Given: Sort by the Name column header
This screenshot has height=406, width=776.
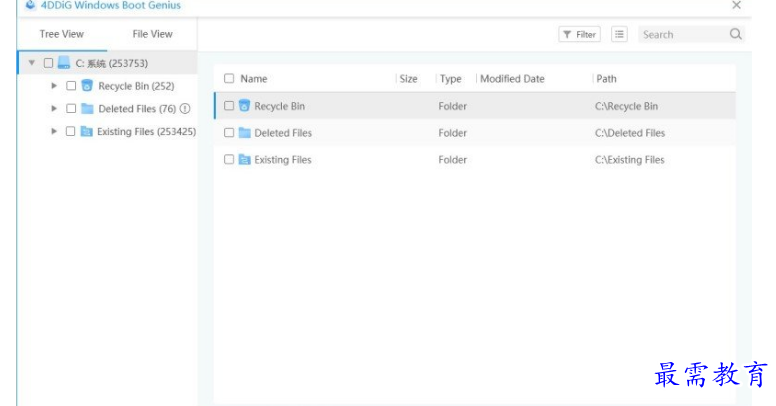Looking at the screenshot, I should pos(254,79).
